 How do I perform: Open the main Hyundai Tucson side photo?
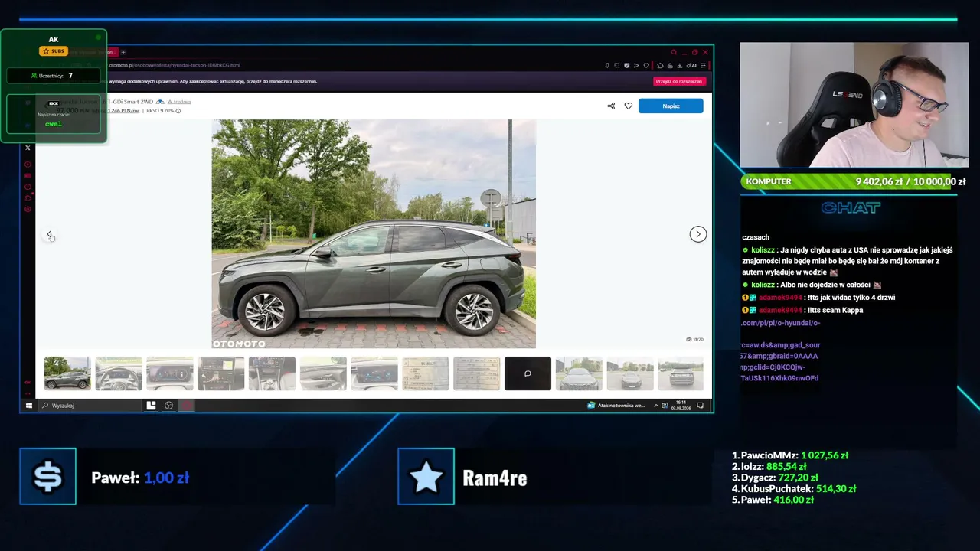tap(374, 234)
